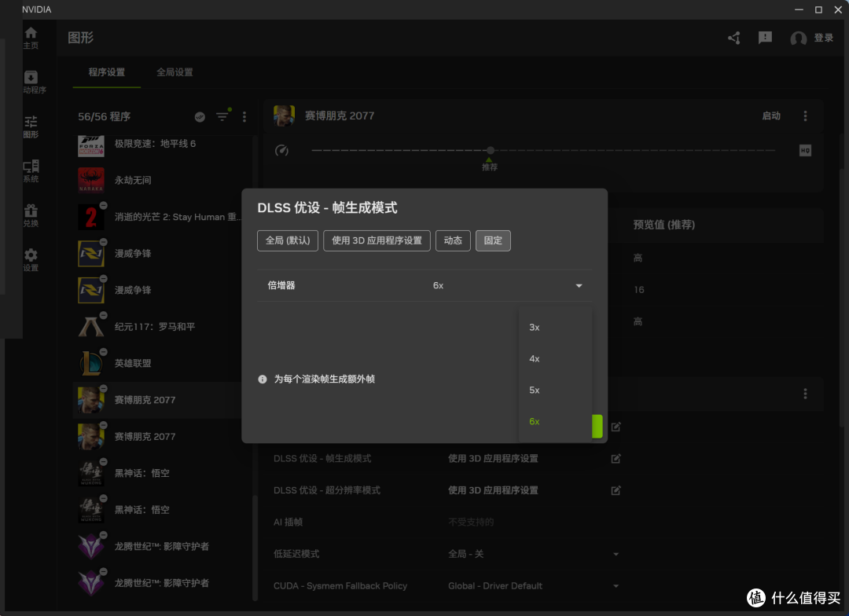Viewport: 849px width, 616px height.
Task: Choose 5x in the multiplier list
Action: coord(556,390)
